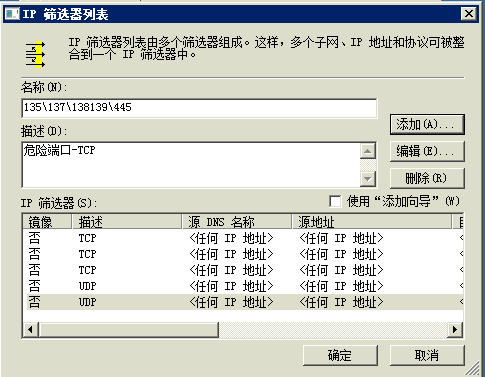
Task: Open the 编辑(E)... filter editor
Action: (x=427, y=151)
